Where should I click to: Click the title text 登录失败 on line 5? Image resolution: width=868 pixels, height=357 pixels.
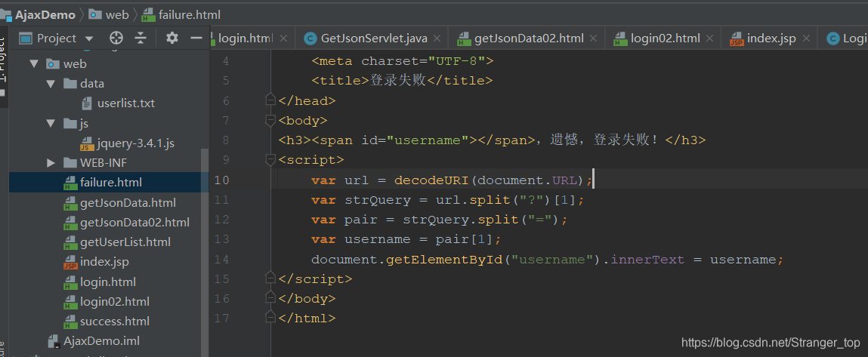click(x=397, y=80)
